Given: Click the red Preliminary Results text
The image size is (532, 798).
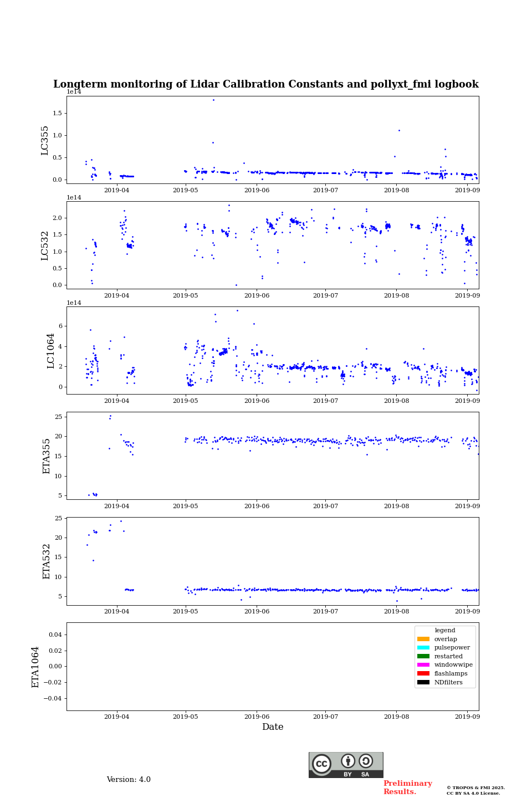Looking at the screenshot, I should [x=407, y=787].
